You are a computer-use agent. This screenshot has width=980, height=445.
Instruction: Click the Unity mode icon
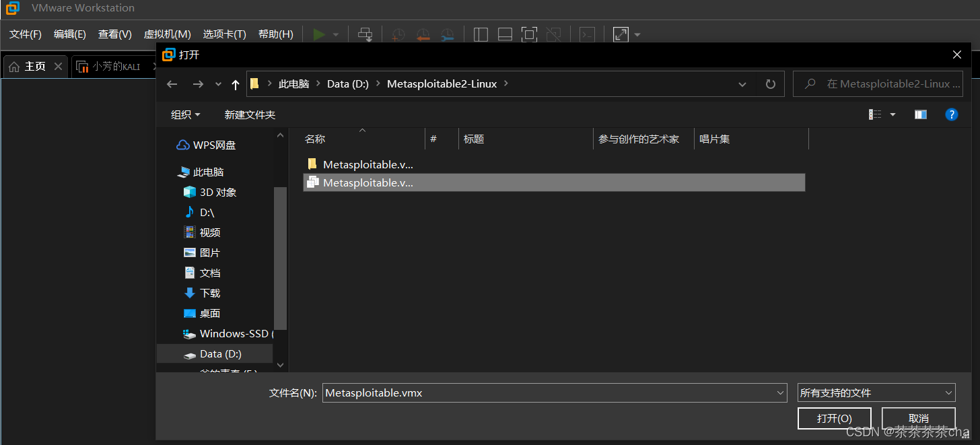[554, 34]
